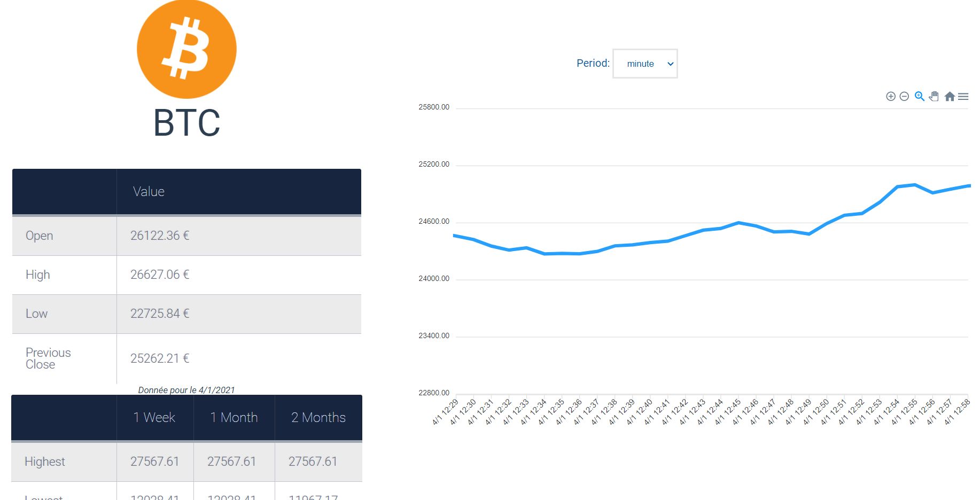Select the Value column header
Screen dimensions: 980x500
[x=149, y=192]
